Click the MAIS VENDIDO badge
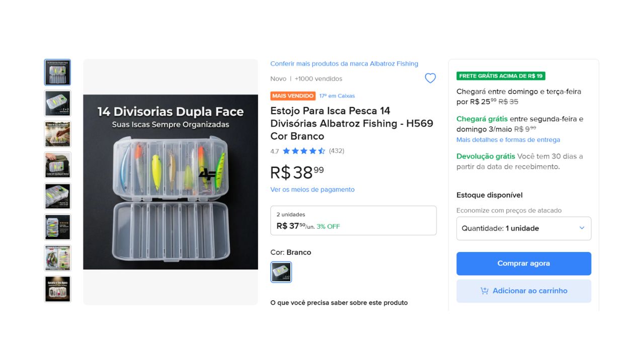The width and height of the screenshot is (644, 362). click(293, 96)
